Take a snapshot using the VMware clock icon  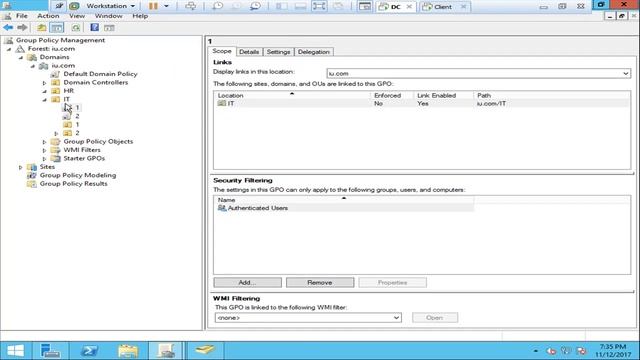(218, 6)
